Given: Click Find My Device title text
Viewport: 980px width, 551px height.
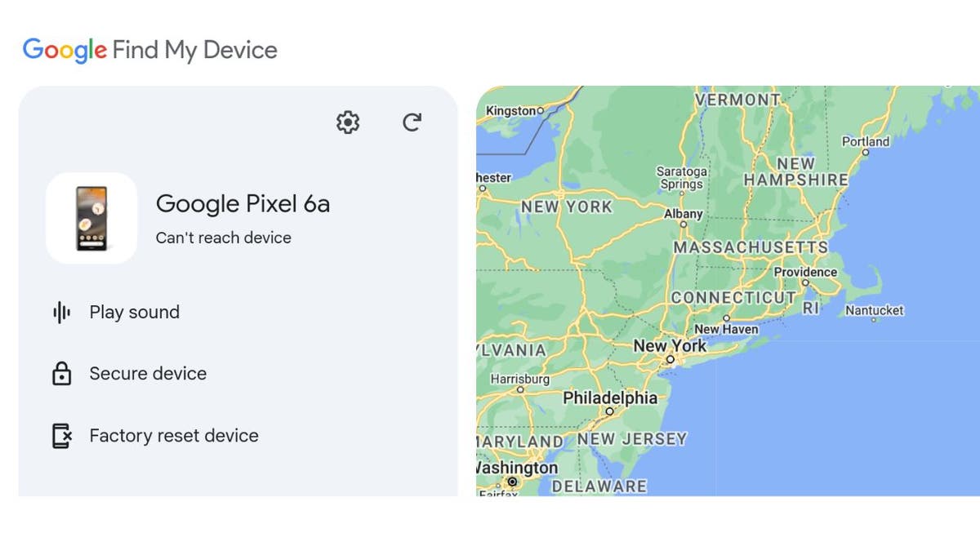Looking at the screenshot, I should 195,50.
